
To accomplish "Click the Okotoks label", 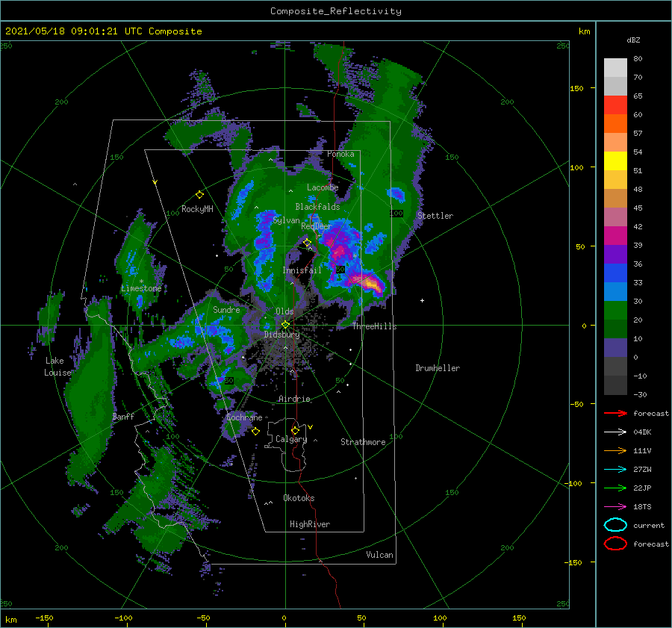I will 299,498.
